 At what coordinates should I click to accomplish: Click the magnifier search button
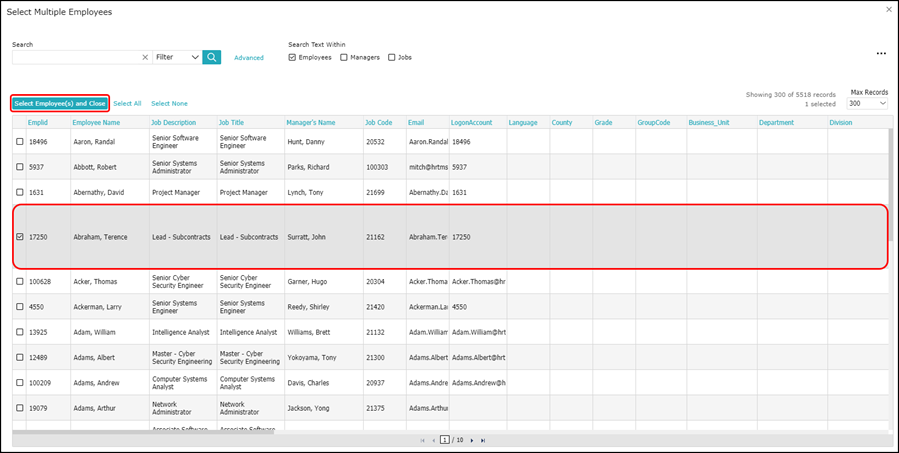coord(212,57)
